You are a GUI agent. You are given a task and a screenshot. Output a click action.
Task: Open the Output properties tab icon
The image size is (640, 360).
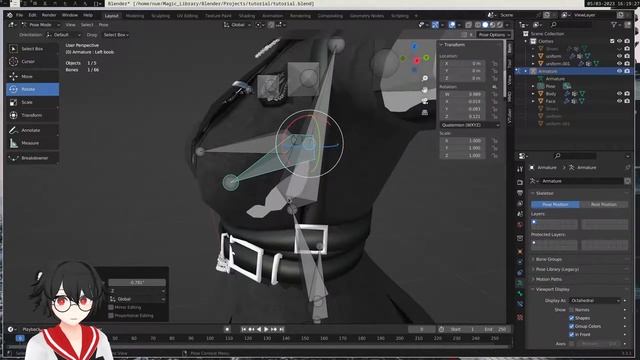pyautogui.click(x=520, y=193)
